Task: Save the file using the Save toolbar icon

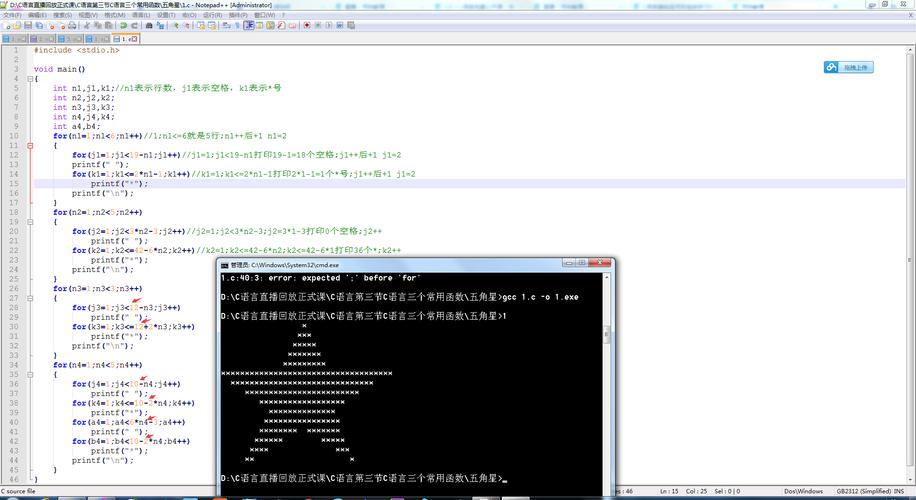Action: click(27, 26)
